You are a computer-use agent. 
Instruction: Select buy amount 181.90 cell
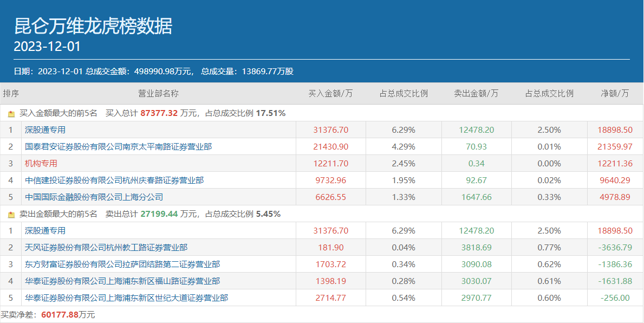(330, 247)
